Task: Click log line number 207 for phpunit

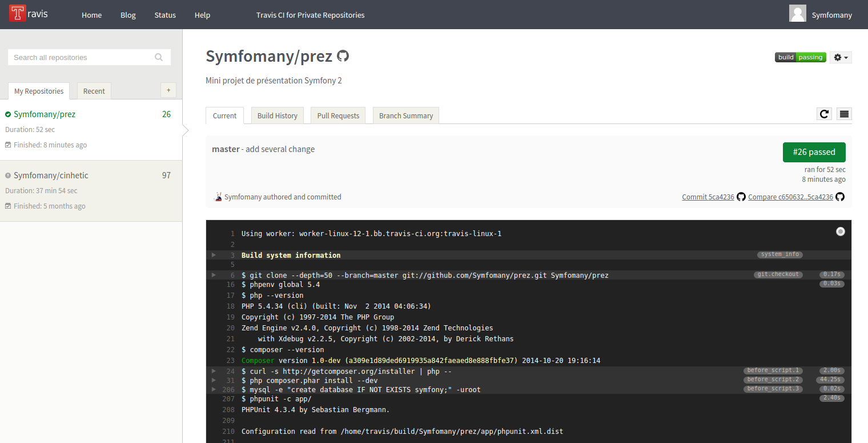Action: tap(228, 399)
